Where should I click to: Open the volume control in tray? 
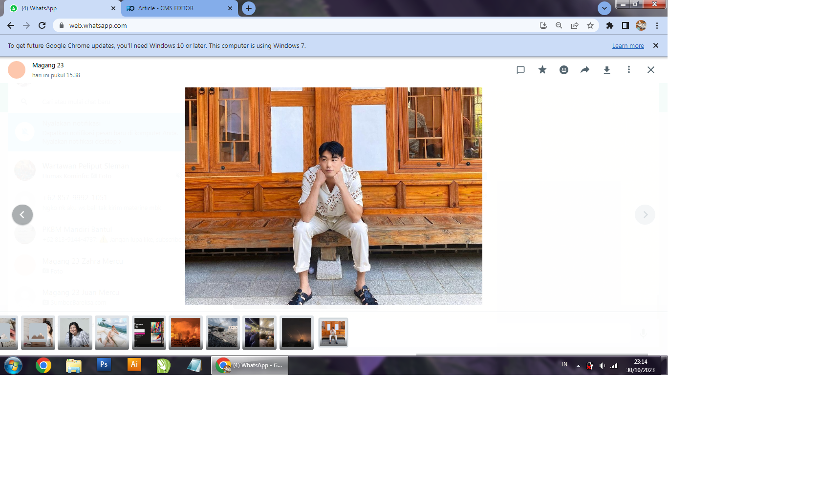(x=602, y=366)
